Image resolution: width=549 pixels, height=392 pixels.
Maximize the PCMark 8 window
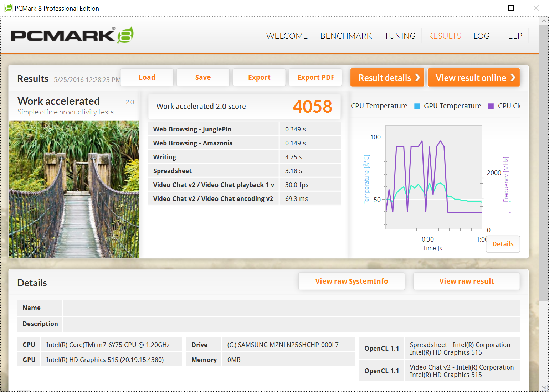point(511,8)
